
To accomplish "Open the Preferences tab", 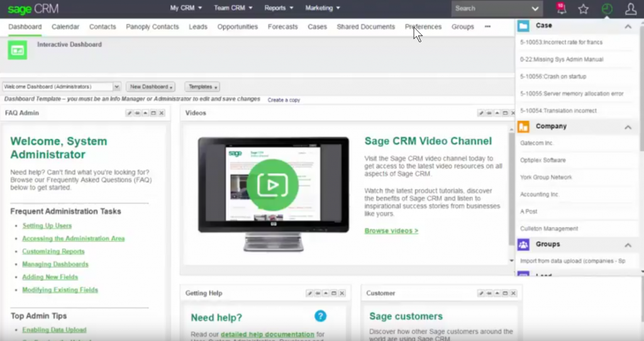I will [x=423, y=26].
